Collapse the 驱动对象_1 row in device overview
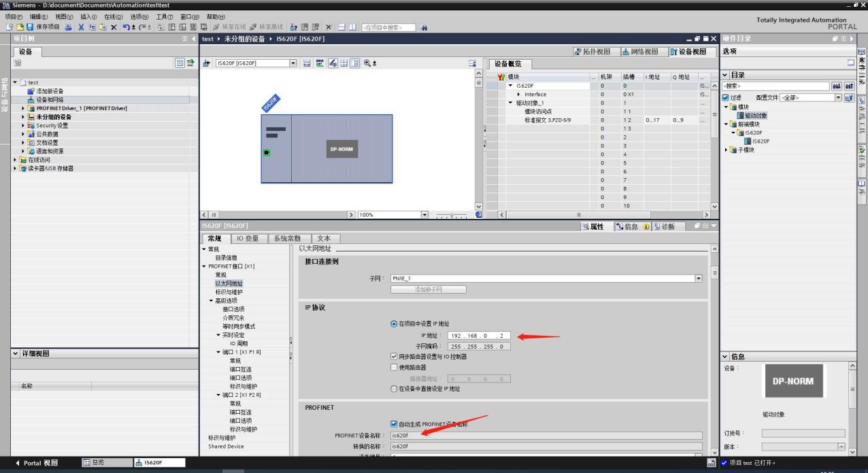The height and width of the screenshot is (473, 868). (x=511, y=103)
